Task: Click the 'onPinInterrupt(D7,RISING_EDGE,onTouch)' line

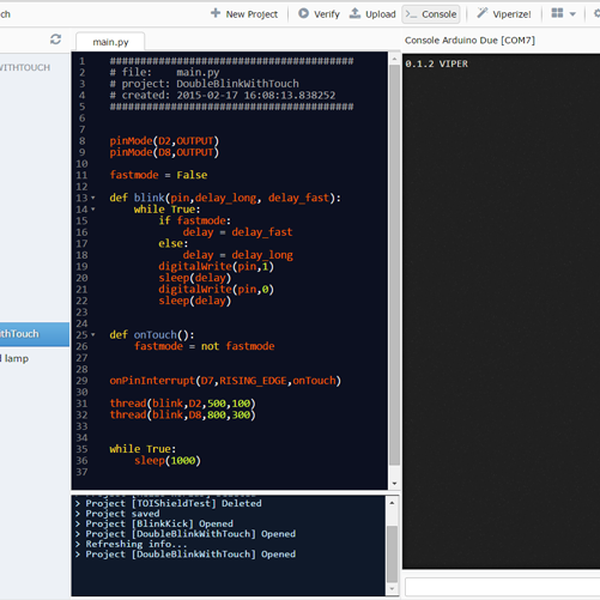Action: coord(225,381)
